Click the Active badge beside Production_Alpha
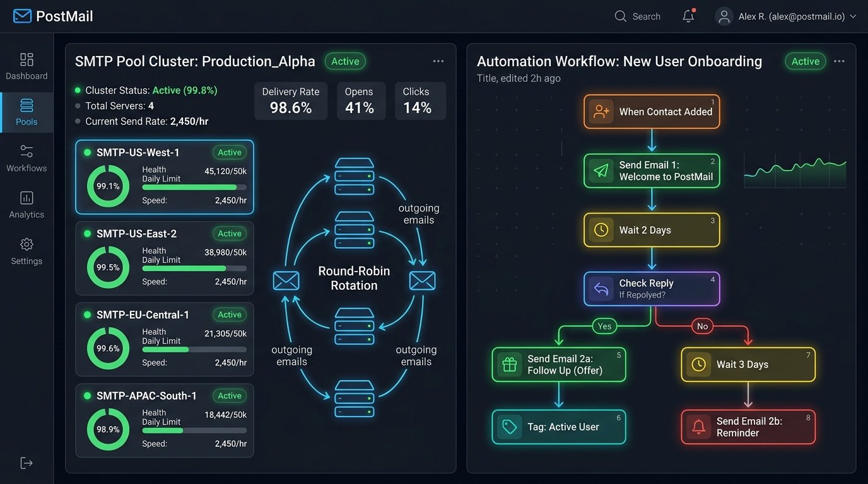The image size is (868, 484). (345, 61)
